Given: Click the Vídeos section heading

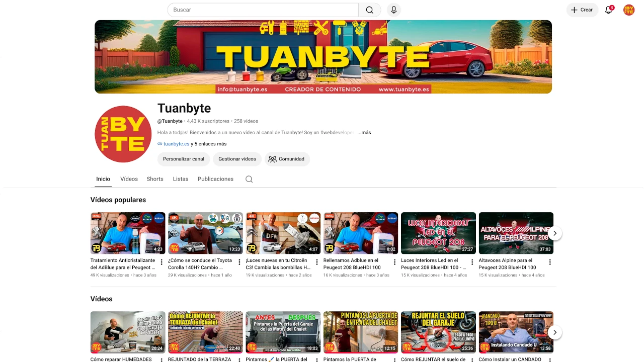Looking at the screenshot, I should pos(102,299).
